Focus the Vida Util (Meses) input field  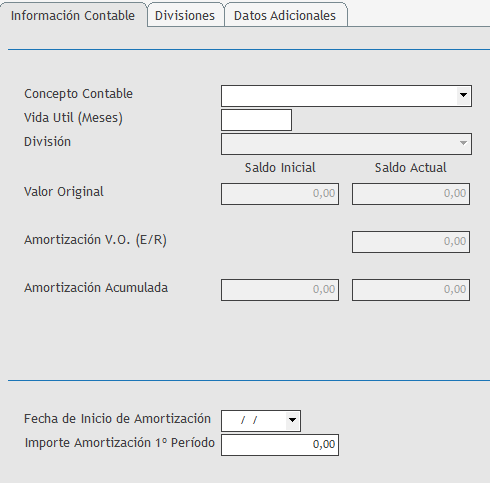(256, 120)
